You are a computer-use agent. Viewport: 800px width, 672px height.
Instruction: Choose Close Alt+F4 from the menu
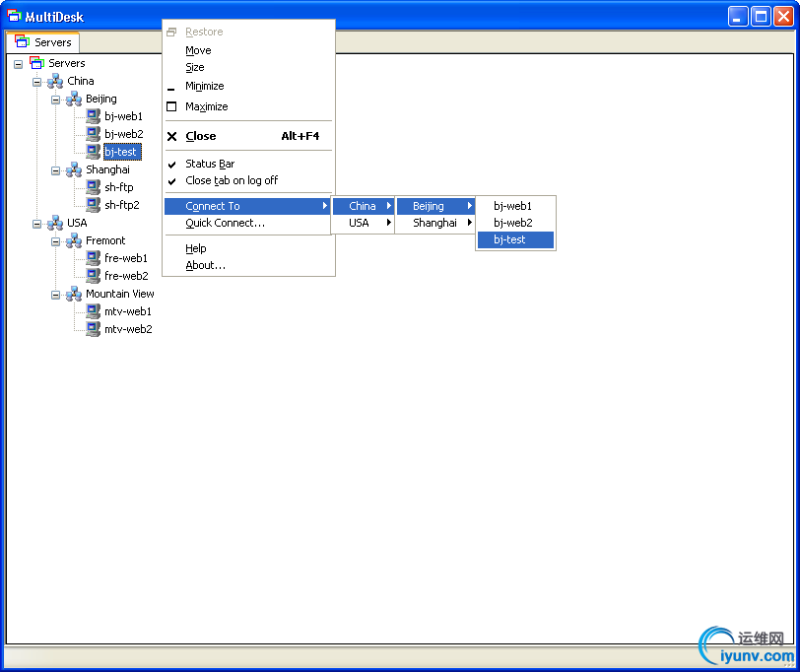tap(249, 136)
